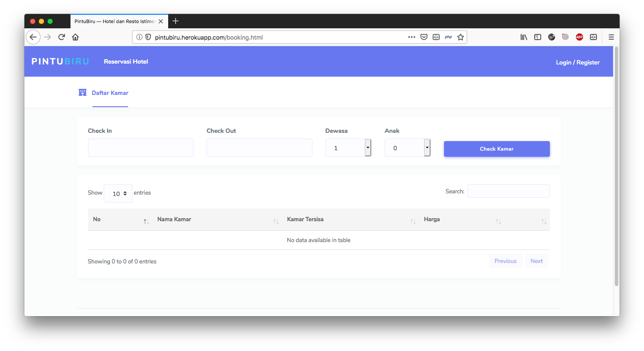Screen dimensions: 644x351
Task: Reload the current page
Action: pyautogui.click(x=61, y=37)
